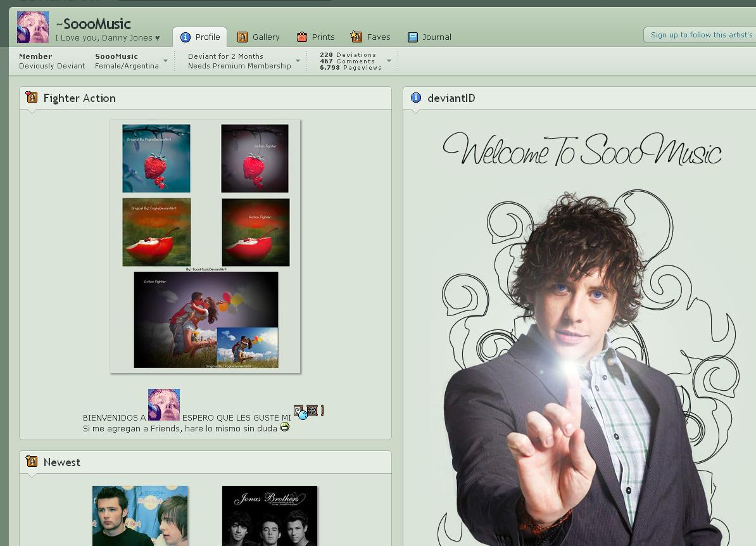The image size is (756, 546).
Task: Click the 'Newest' section title
Action: click(x=61, y=462)
